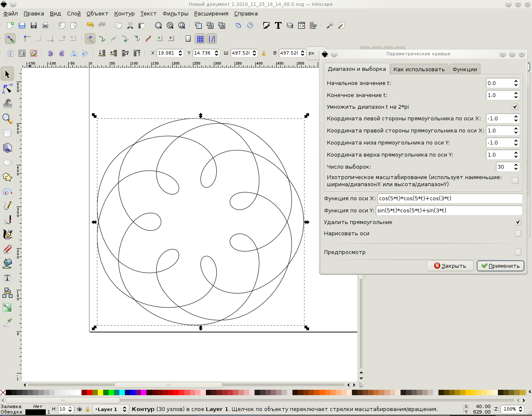Select the Spiral tool
Viewport: 532px width, 416px height.
pos(7,192)
